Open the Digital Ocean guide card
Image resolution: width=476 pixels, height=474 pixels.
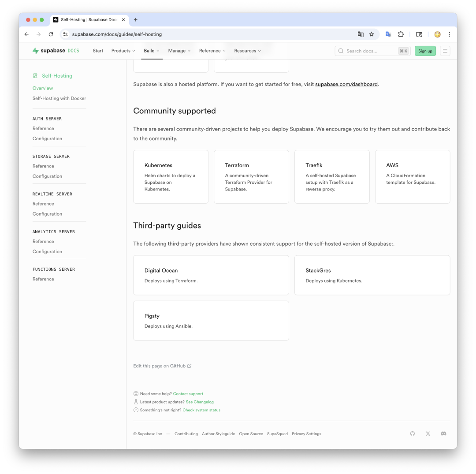211,275
